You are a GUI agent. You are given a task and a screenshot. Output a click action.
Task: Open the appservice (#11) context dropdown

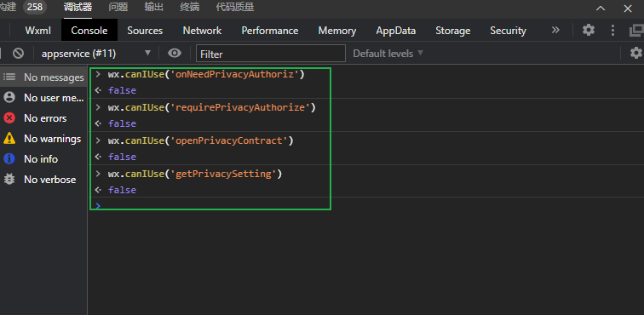tap(96, 54)
